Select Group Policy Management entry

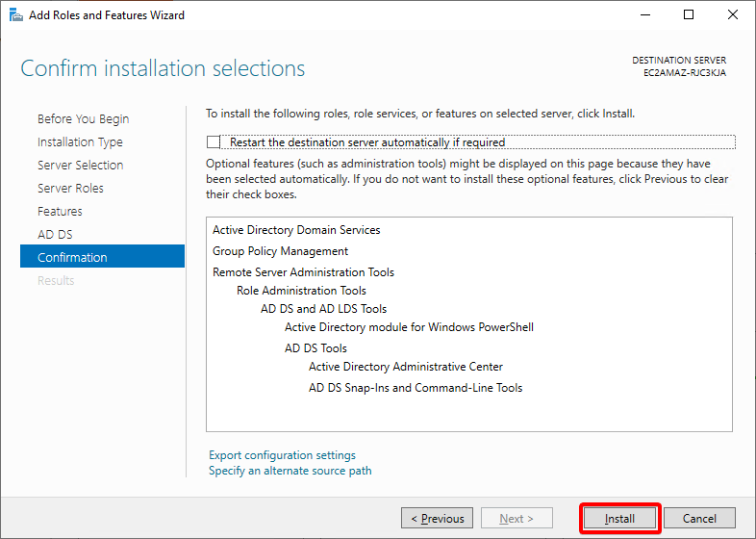(x=280, y=251)
